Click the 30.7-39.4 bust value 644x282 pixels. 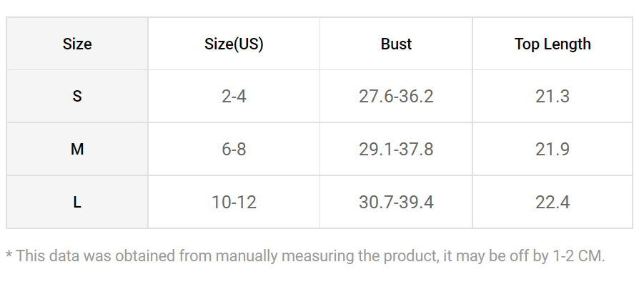[396, 203]
